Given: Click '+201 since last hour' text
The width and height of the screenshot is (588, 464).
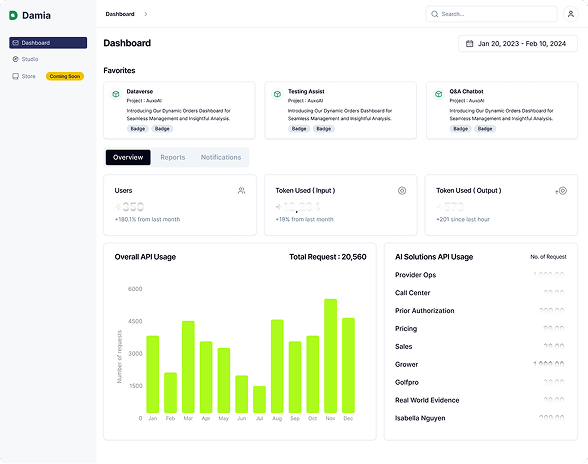Looking at the screenshot, I should (x=463, y=219).
